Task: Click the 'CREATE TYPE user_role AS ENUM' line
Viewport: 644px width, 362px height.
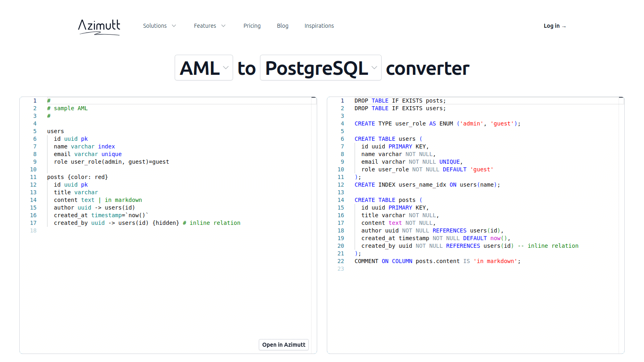Action: (438, 123)
